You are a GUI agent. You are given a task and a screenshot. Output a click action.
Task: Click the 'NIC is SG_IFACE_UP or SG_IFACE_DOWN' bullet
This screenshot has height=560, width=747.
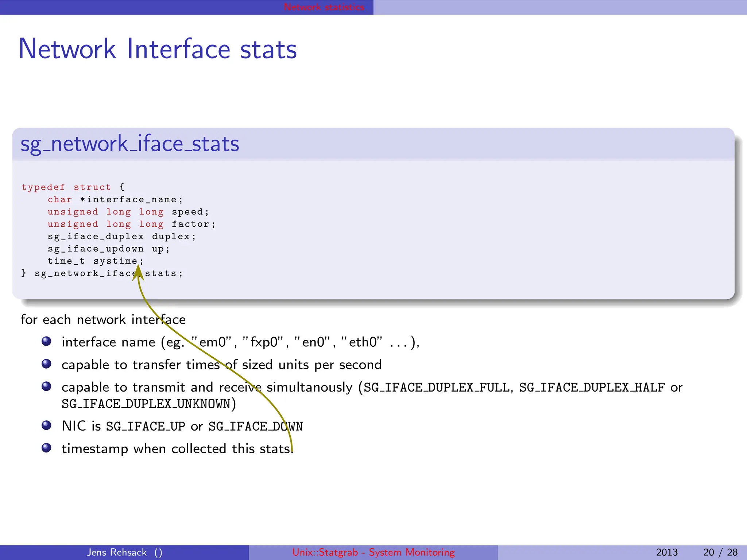182,426
